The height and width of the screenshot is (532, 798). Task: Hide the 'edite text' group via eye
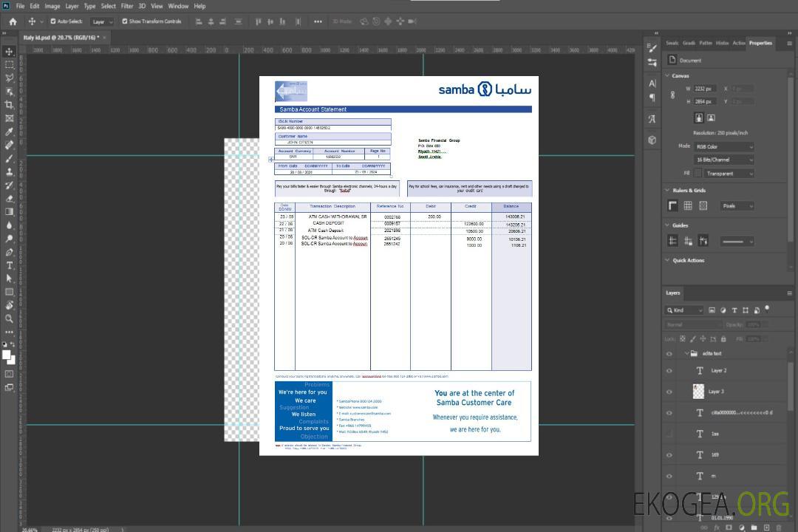(x=669, y=354)
